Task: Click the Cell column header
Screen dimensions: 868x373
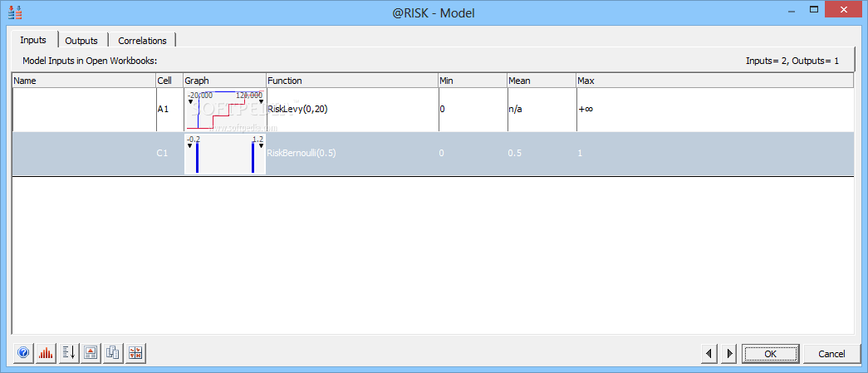Action: [x=169, y=81]
